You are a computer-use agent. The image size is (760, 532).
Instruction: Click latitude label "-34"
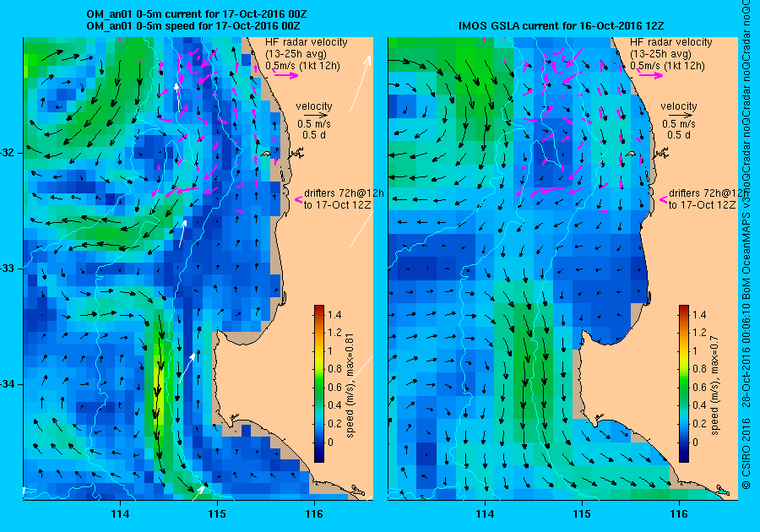point(8,384)
